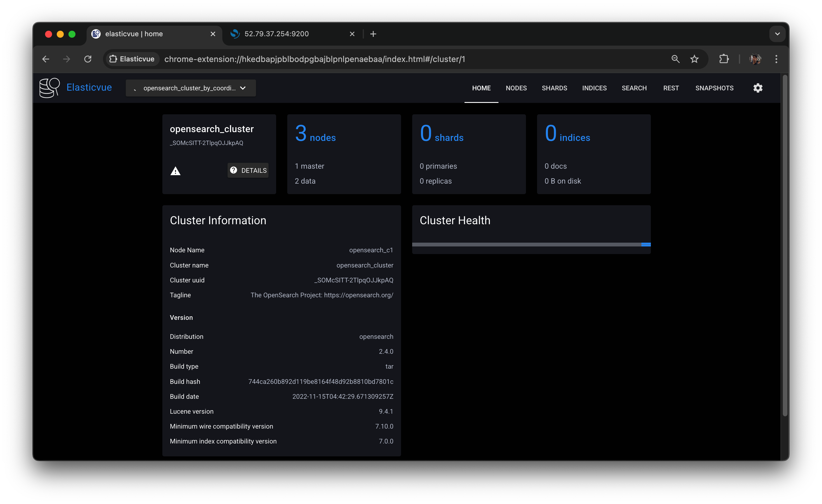Viewport: 822px width, 504px height.
Task: Switch to the NODES tab
Action: (x=516, y=88)
